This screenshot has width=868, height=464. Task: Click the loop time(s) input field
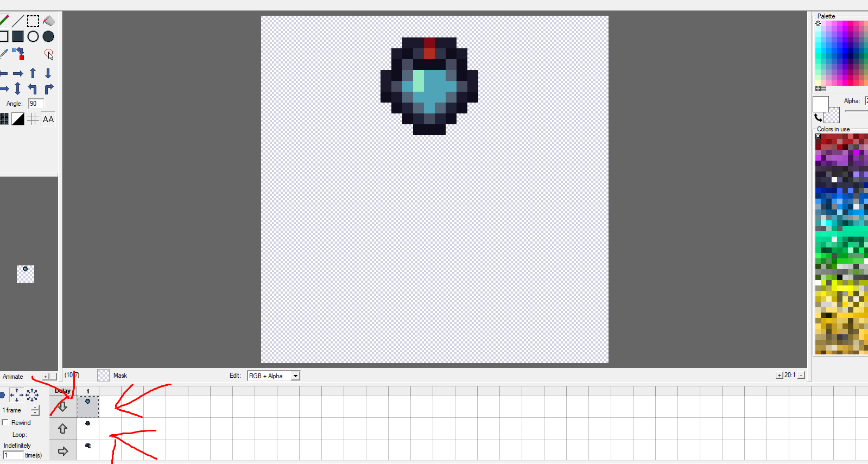tap(13, 455)
